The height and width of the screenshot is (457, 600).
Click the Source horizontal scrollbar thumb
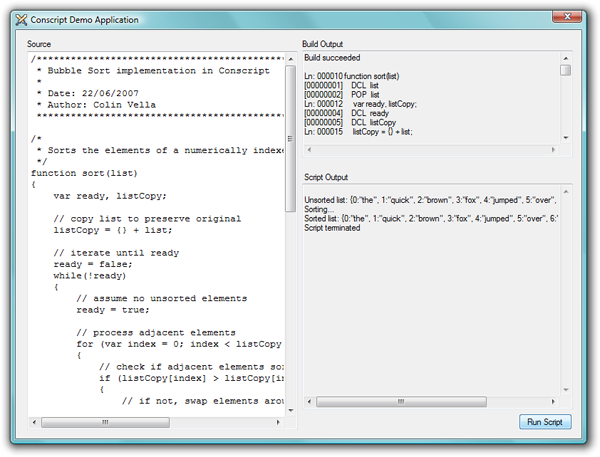(x=105, y=422)
